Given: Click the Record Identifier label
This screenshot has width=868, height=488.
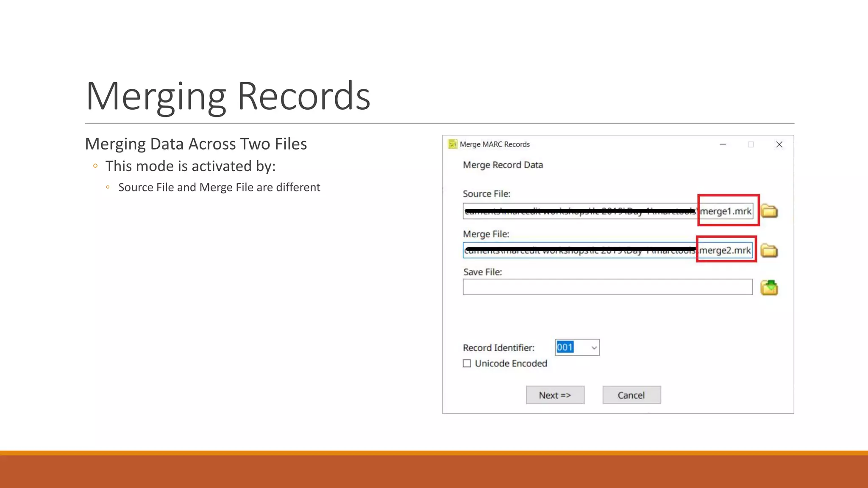Looking at the screenshot, I should [x=498, y=348].
